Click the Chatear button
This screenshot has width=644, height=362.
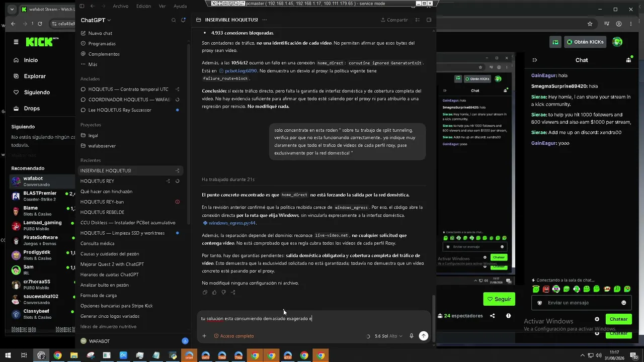click(618, 319)
